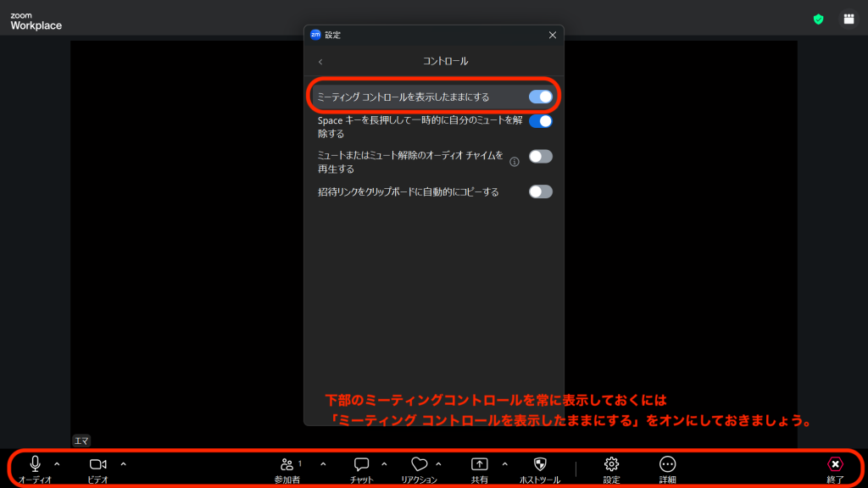The width and height of the screenshot is (868, 488).
Task: Go back with the settings back arrow
Action: [320, 61]
